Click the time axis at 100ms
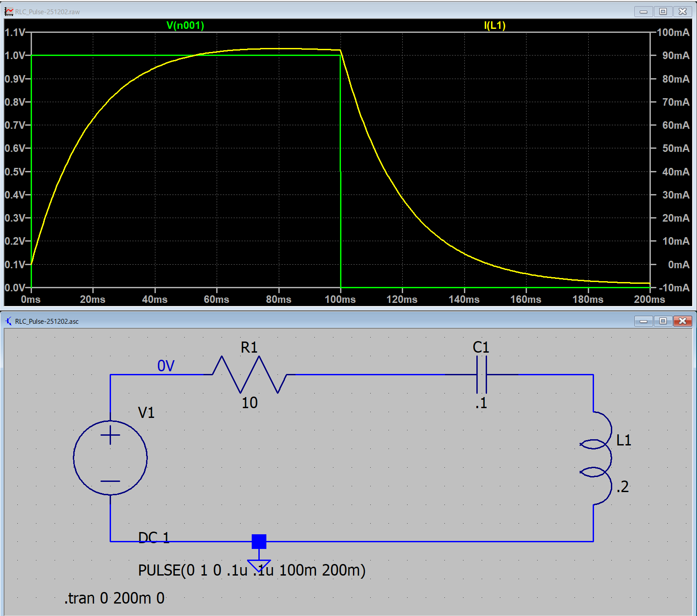The height and width of the screenshot is (616, 697). (340, 299)
